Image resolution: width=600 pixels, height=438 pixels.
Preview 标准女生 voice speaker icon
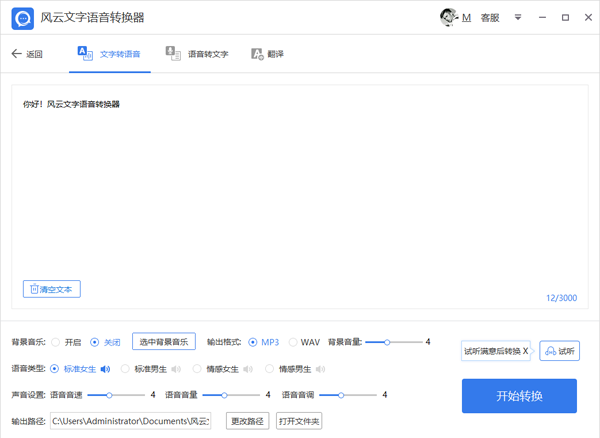105,369
